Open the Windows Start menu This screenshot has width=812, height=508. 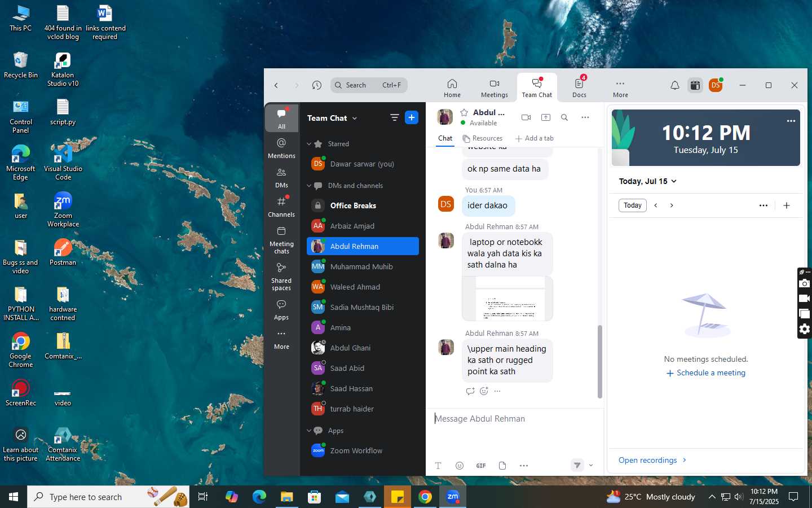point(14,497)
